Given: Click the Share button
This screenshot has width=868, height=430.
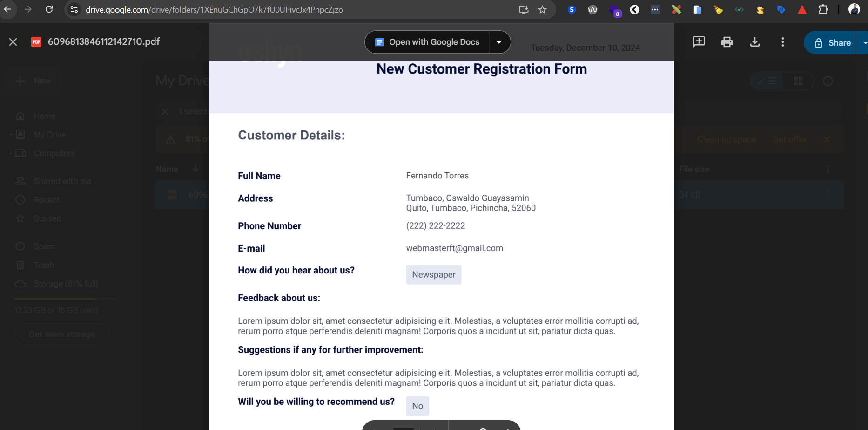Looking at the screenshot, I should click(x=832, y=42).
